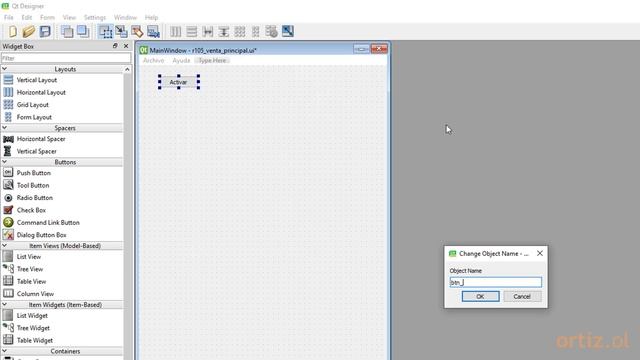Click the Type Here menu placeholder
This screenshot has height=360, width=640.
tap(212, 60)
